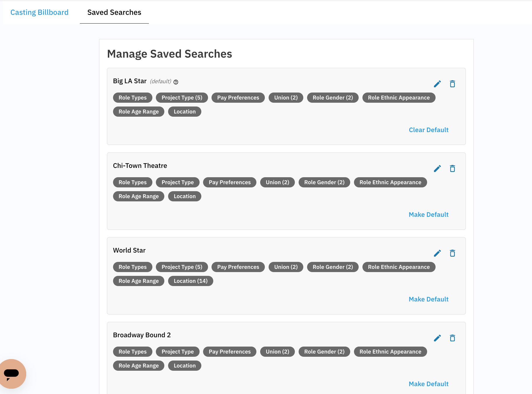Edit the World Star saved search

point(437,253)
